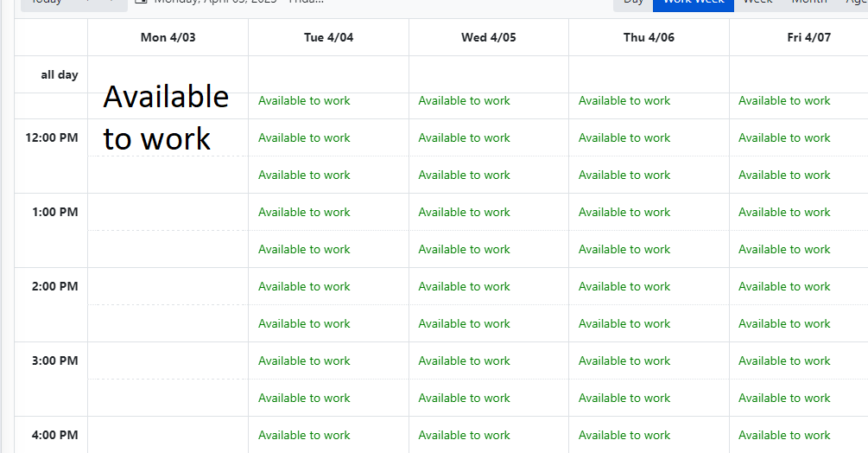Open the Wed 4/05 column header
The height and width of the screenshot is (453, 868).
(x=489, y=37)
